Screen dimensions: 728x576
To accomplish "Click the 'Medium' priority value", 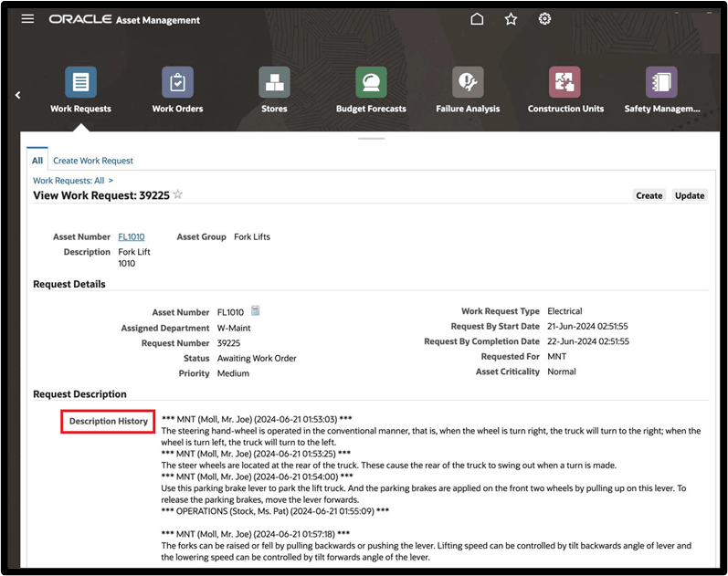I will click(233, 373).
